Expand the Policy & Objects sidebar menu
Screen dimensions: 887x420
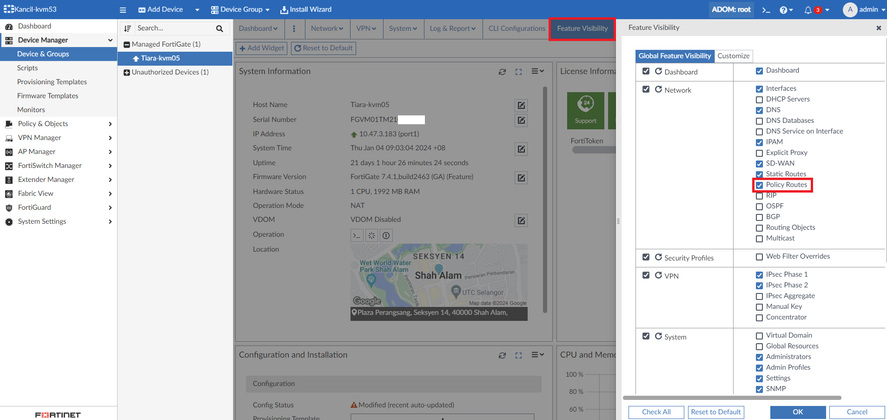[58, 123]
